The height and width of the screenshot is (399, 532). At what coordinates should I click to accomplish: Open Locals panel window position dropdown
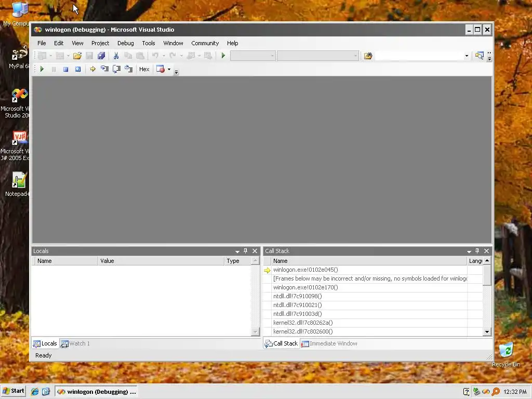pos(237,251)
